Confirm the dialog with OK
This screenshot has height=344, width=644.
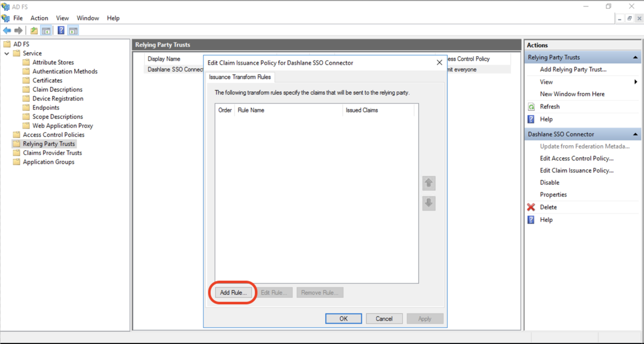343,319
